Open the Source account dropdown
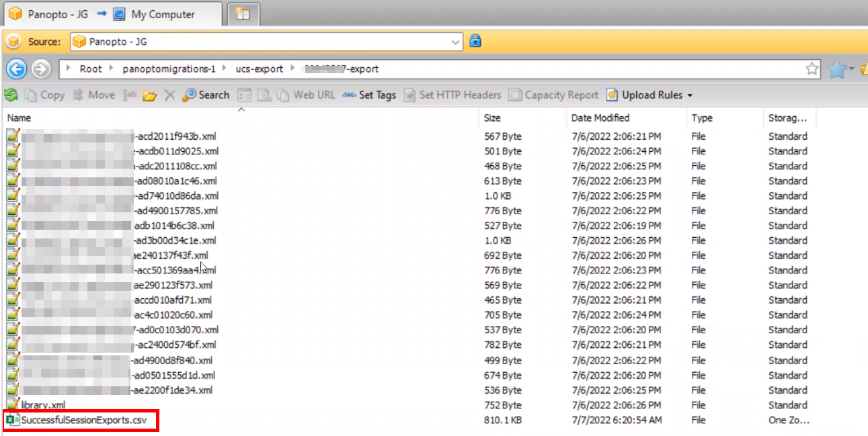 pos(455,42)
